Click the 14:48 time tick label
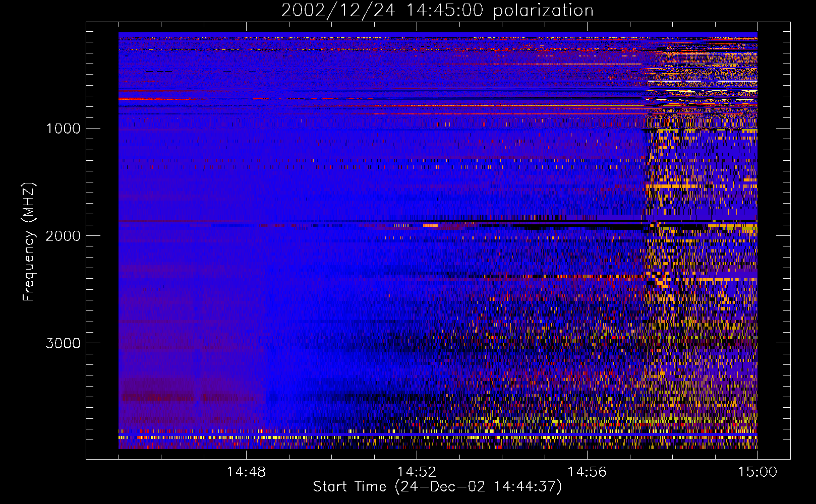This screenshot has height=504, width=816. coord(246,472)
